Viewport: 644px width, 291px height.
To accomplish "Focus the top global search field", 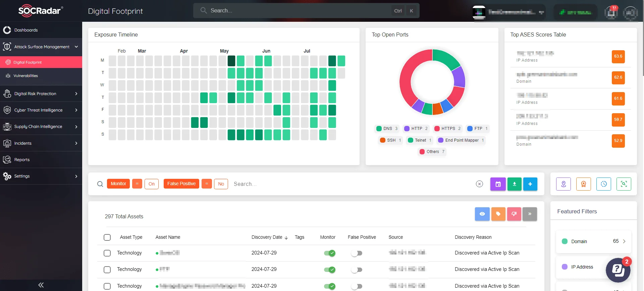I will coord(306,11).
